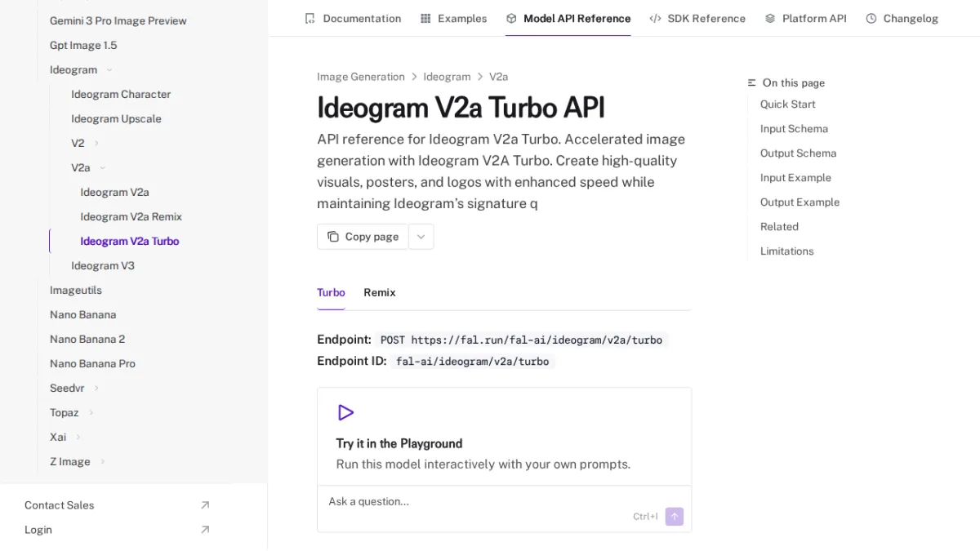The image size is (980, 551).
Task: Click the POST endpoint URL code
Action: (521, 340)
